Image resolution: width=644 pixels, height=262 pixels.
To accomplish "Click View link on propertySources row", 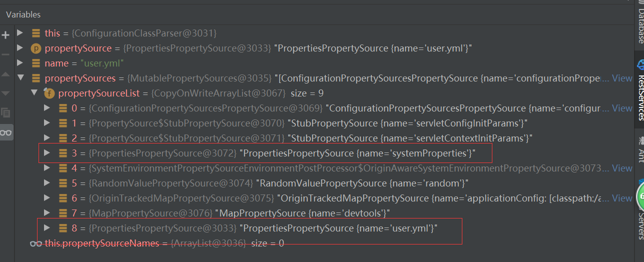I will click(622, 78).
